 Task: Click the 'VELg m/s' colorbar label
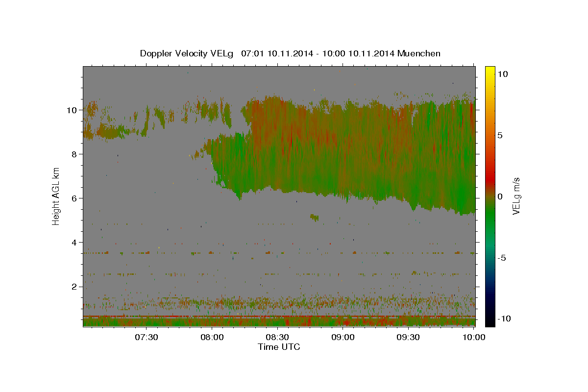click(516, 196)
